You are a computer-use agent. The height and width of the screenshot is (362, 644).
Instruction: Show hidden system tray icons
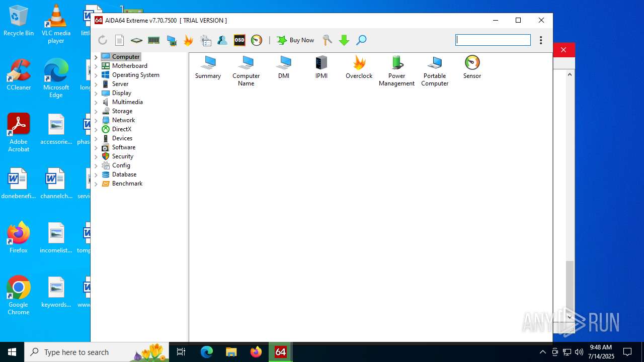pyautogui.click(x=542, y=352)
